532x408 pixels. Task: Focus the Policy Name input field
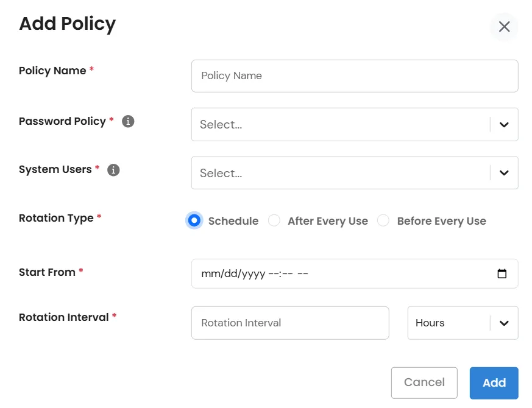tap(355, 76)
